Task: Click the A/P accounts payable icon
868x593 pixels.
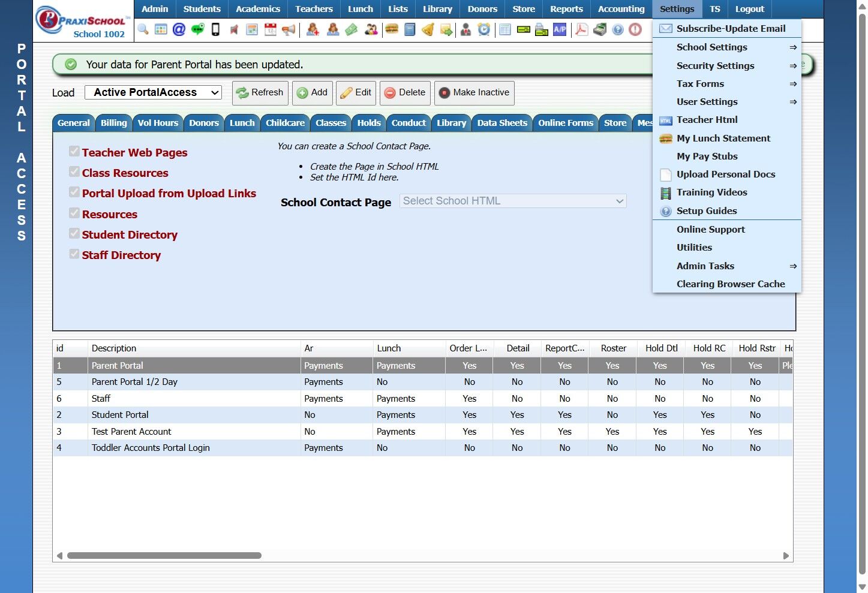Action: coord(560,29)
